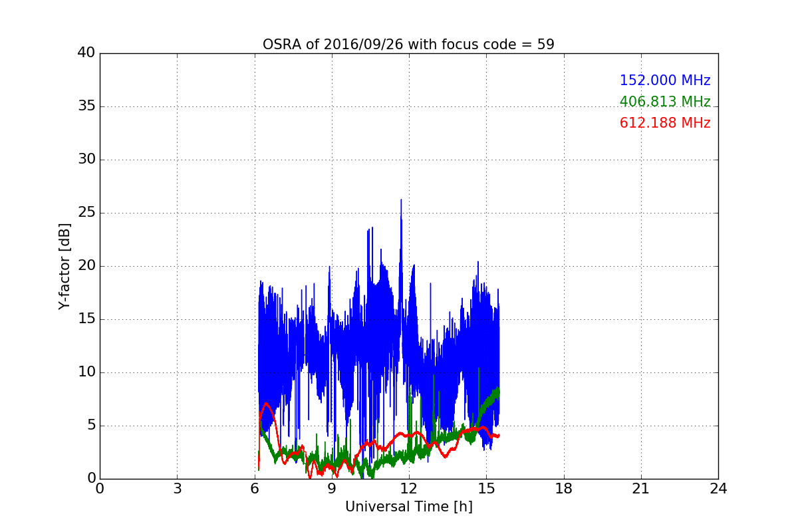The width and height of the screenshot is (798, 532).
Task: Click the x-axis tick value 18
Action: 564,489
